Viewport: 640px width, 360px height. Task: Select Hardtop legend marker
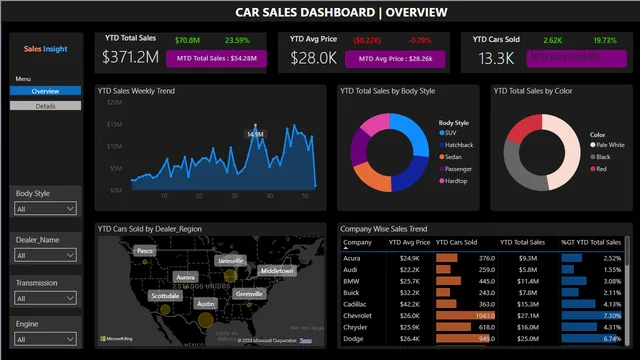(442, 181)
